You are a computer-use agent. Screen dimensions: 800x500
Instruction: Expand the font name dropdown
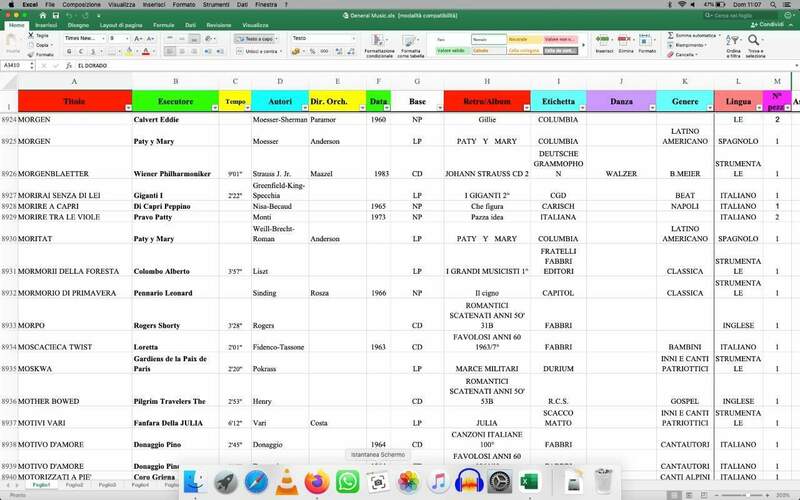click(102, 38)
